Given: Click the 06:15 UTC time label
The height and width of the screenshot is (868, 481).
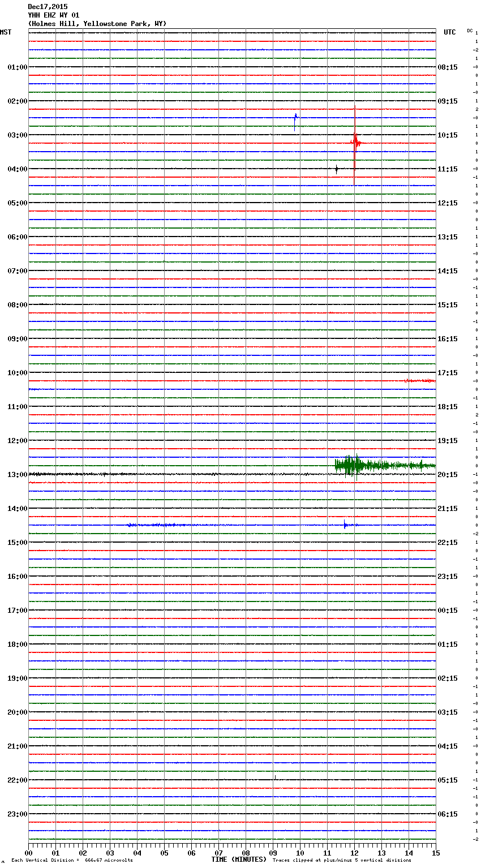Looking at the screenshot, I should point(448,814).
